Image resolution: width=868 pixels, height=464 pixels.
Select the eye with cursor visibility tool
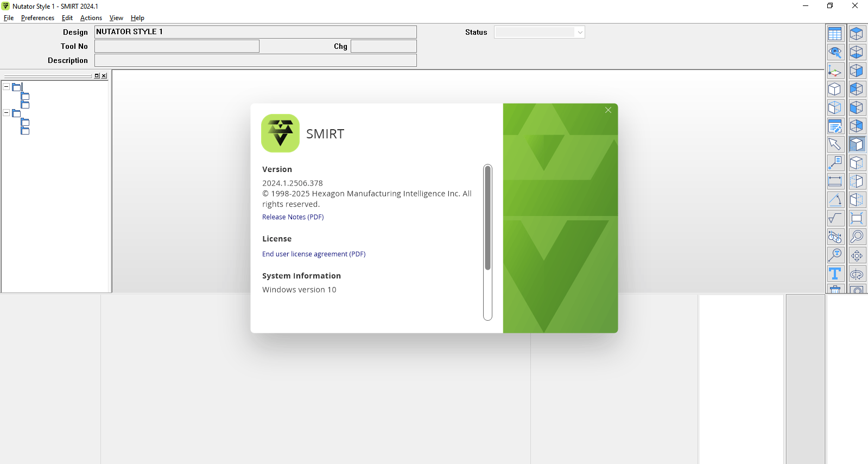click(x=835, y=53)
